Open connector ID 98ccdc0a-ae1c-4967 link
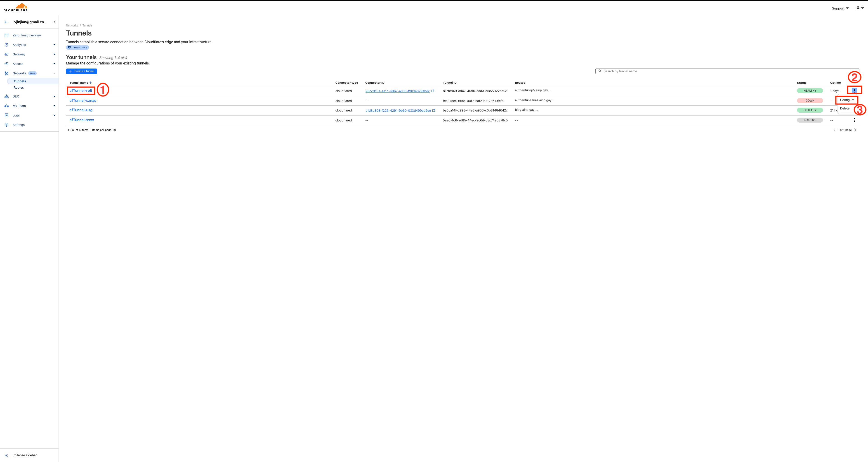The height and width of the screenshot is (462, 868). click(x=398, y=91)
